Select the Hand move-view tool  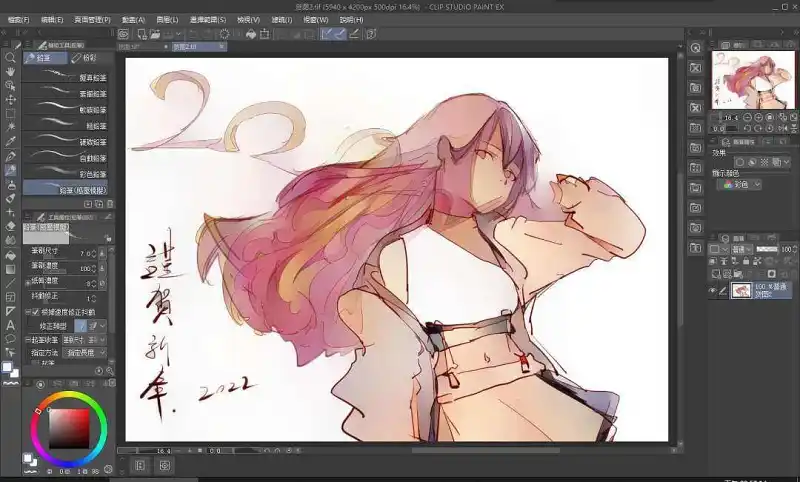[10, 71]
